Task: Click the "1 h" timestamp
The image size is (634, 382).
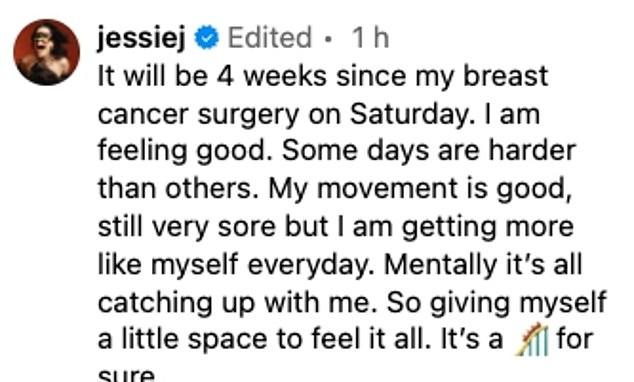Action: point(370,38)
